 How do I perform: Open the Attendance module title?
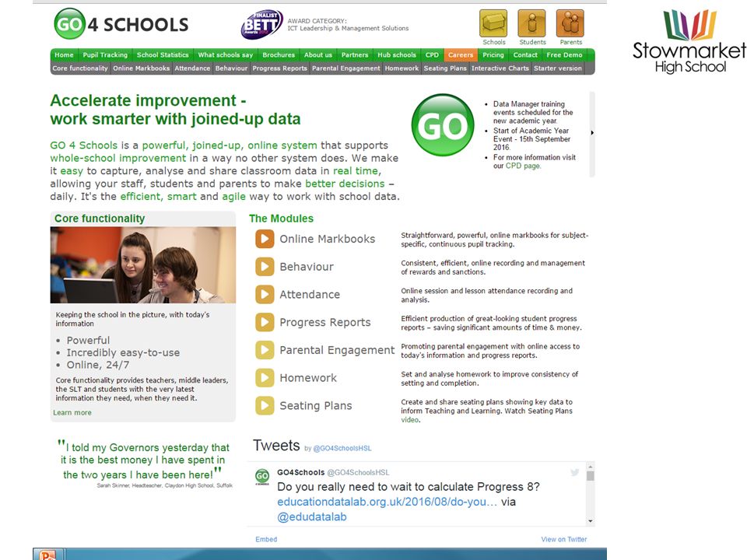tap(310, 294)
